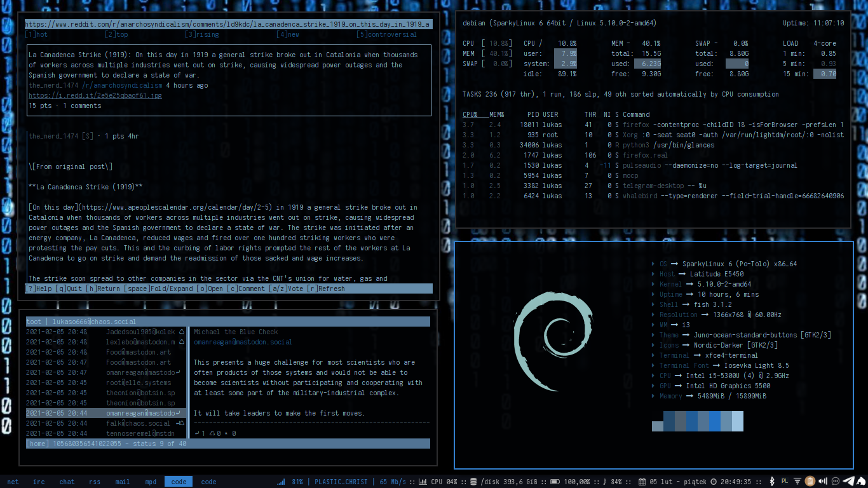Click the PLASTIC_CHRIST network name in status bar
This screenshot has width=868, height=488.
(x=341, y=482)
